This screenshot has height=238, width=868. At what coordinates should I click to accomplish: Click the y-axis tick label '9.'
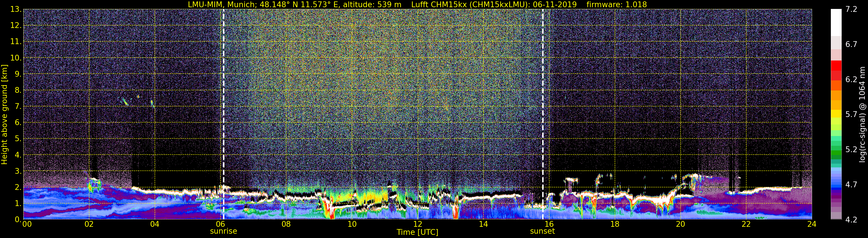[x=18, y=74]
